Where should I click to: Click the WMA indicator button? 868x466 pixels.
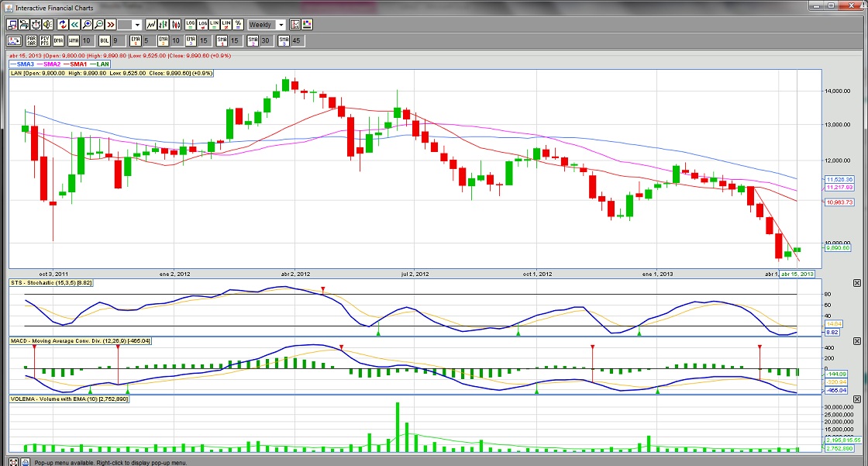tap(74, 40)
